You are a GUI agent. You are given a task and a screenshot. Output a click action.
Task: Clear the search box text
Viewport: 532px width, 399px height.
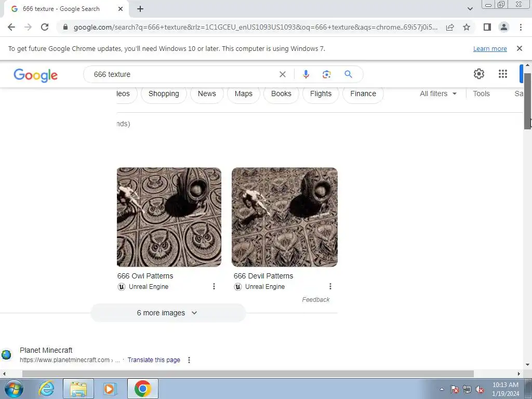click(282, 74)
